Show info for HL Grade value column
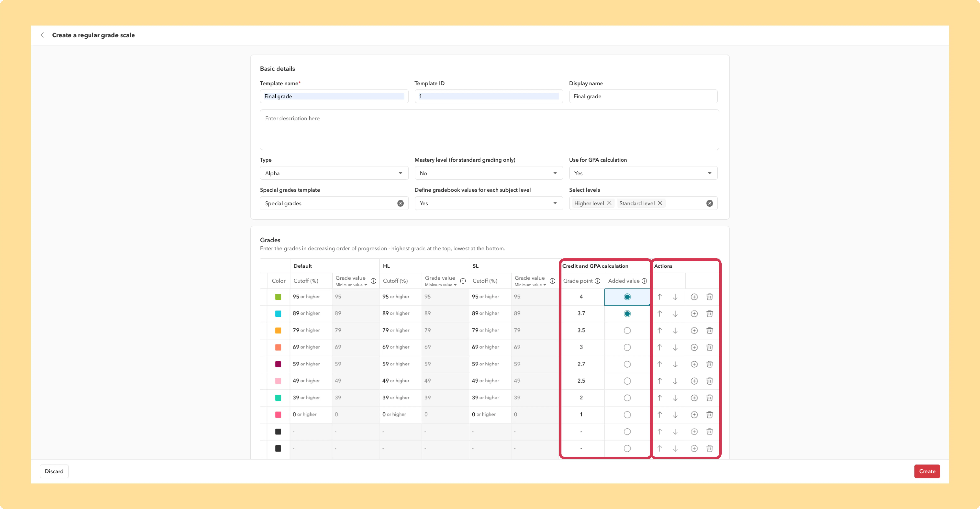Image resolution: width=980 pixels, height=509 pixels. point(463,281)
